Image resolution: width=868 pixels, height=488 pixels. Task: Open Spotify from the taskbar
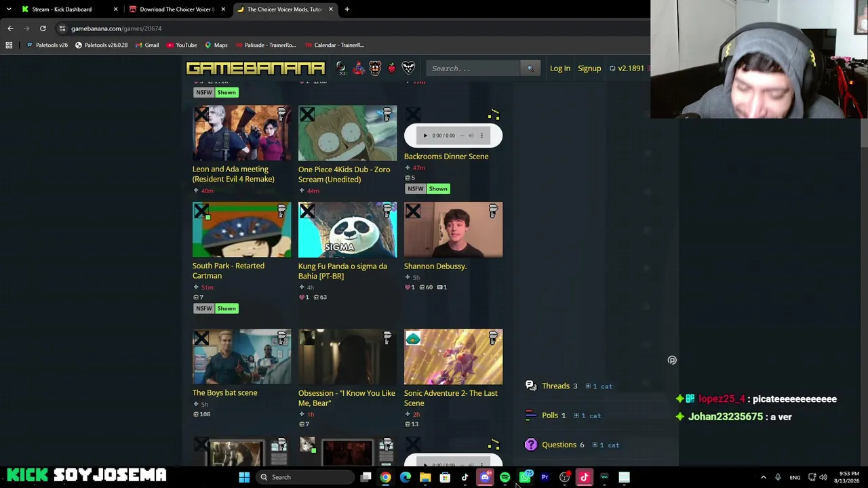[x=505, y=477]
